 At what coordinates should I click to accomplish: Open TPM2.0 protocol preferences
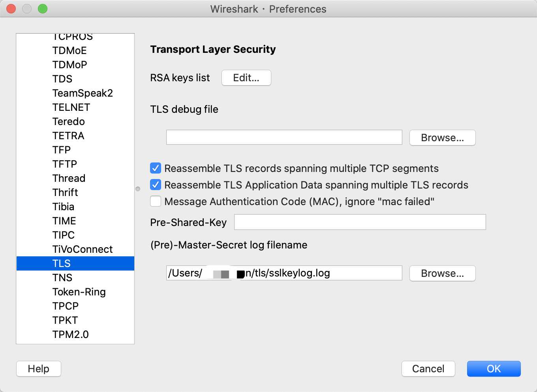click(75, 334)
